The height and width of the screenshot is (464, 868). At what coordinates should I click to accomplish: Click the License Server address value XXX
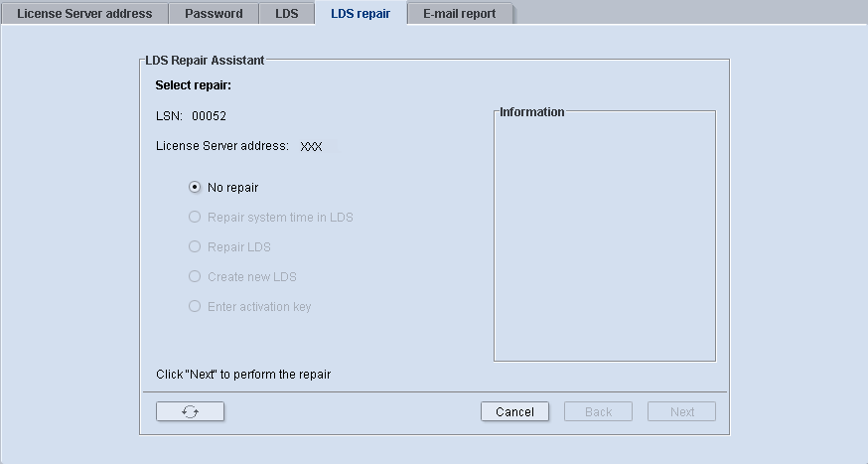[x=311, y=147]
